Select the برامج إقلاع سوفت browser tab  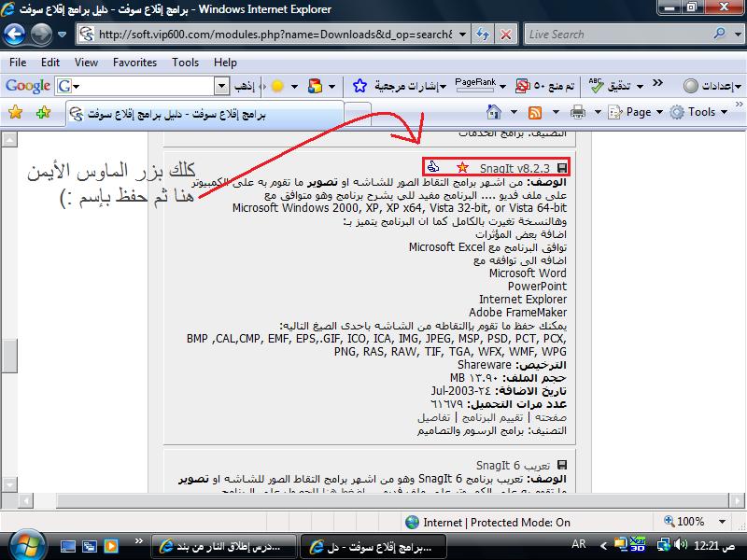pos(204,114)
